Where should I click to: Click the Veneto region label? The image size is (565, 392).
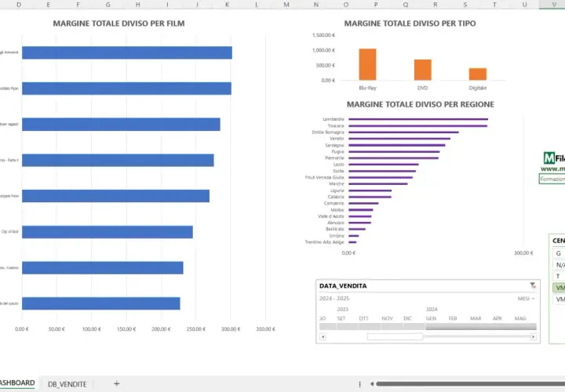point(337,139)
